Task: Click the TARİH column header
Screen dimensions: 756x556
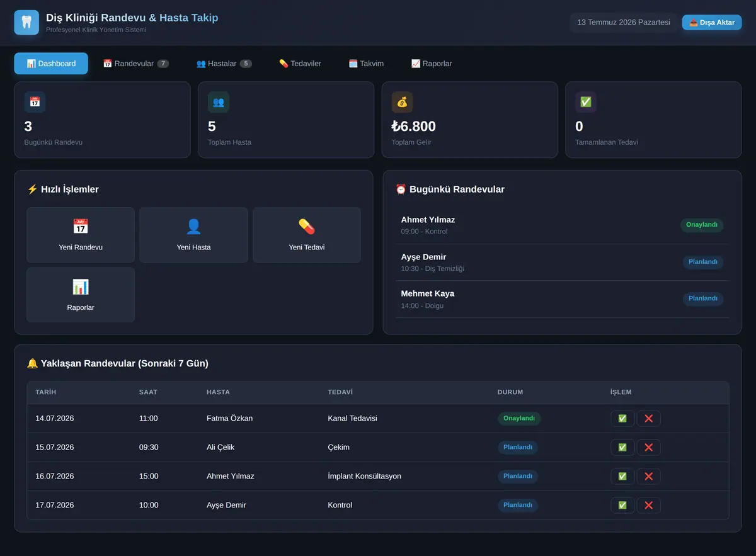Action: [46, 392]
